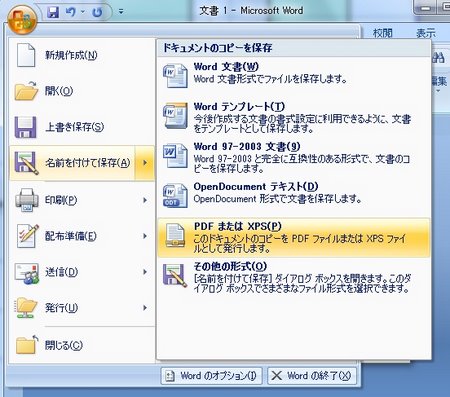Open the Customize Quick Access Toolbar dropdown

tap(121, 12)
